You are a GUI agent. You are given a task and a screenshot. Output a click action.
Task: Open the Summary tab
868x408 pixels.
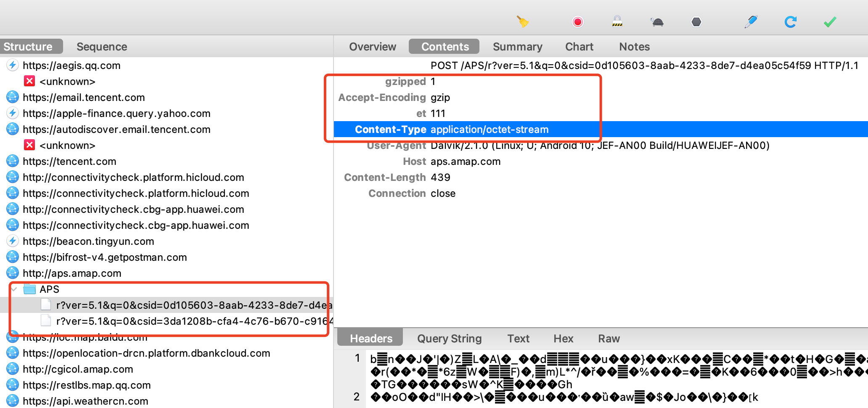pyautogui.click(x=518, y=46)
